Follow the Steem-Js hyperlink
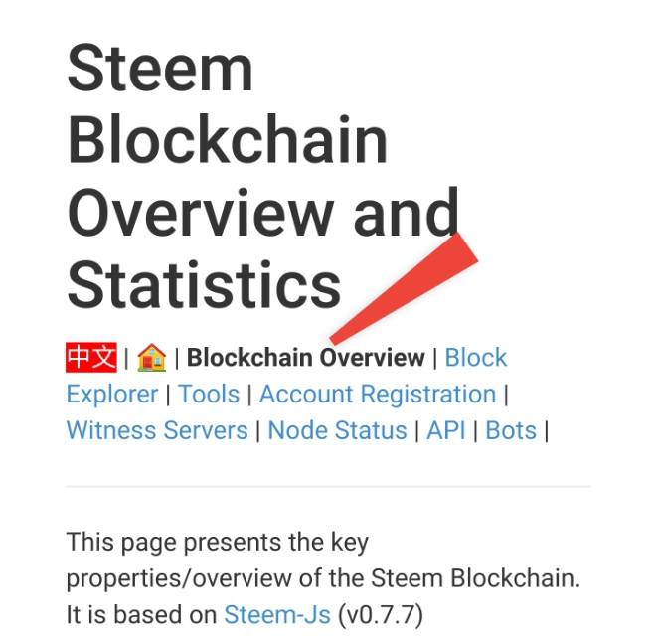The height and width of the screenshot is (644, 657). pyautogui.click(x=277, y=614)
